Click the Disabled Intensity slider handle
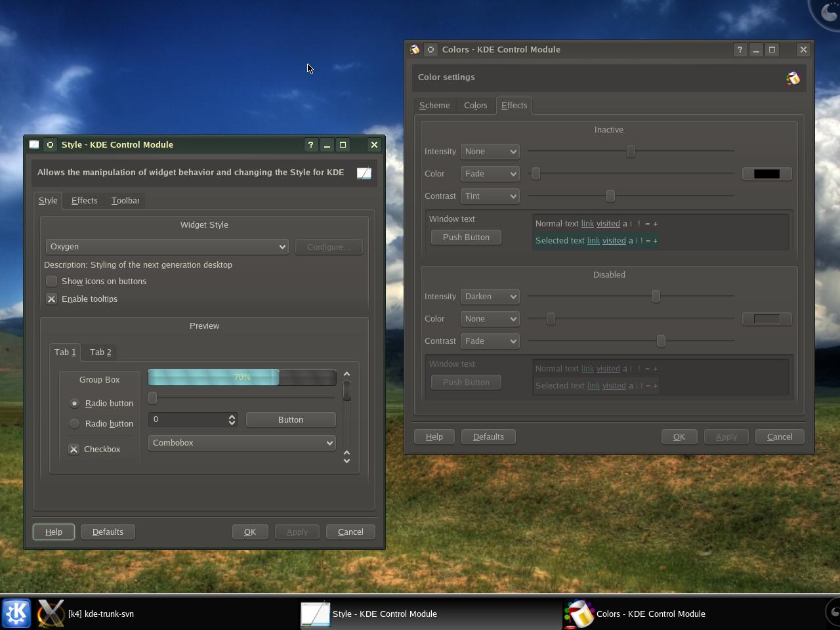The height and width of the screenshot is (630, 840). coord(656,297)
